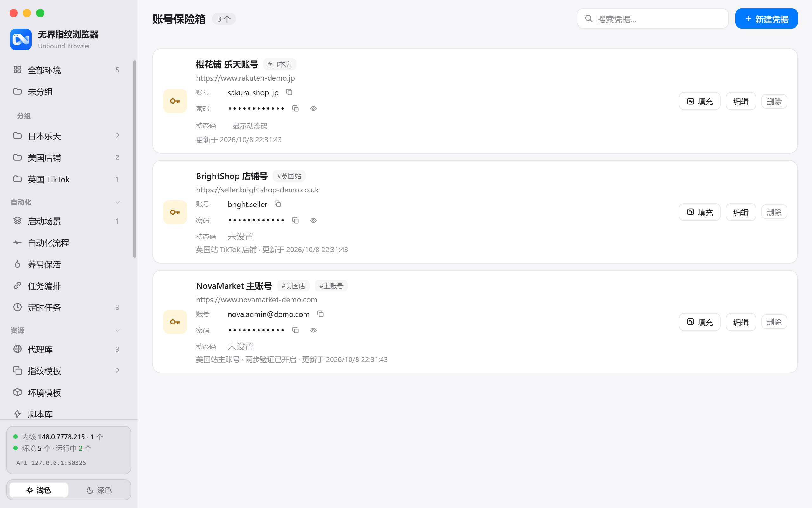Edit the NovaMarket 主账号 credential
This screenshot has width=812, height=508.
point(741,322)
